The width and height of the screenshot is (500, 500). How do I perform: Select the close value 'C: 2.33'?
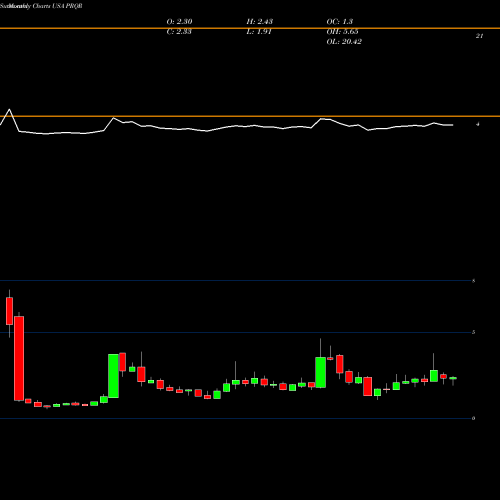(x=179, y=32)
